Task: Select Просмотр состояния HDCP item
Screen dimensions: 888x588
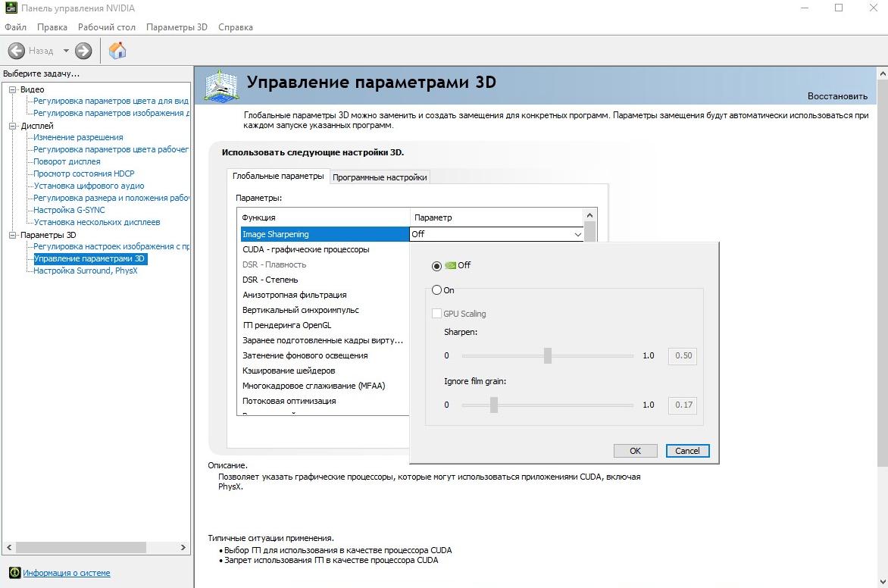Action: pos(84,174)
